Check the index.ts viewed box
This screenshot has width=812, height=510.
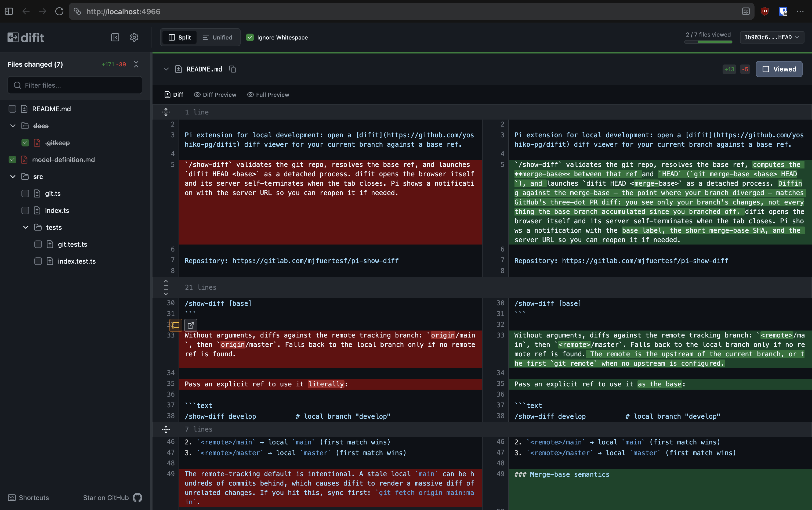coord(25,210)
